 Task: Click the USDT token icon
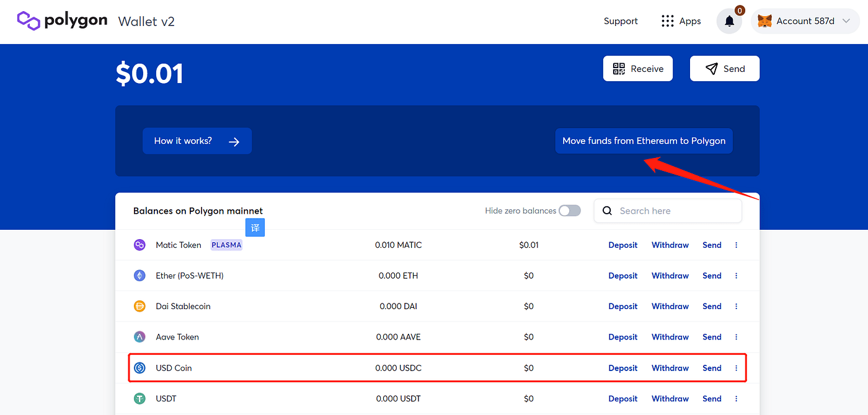tap(139, 398)
